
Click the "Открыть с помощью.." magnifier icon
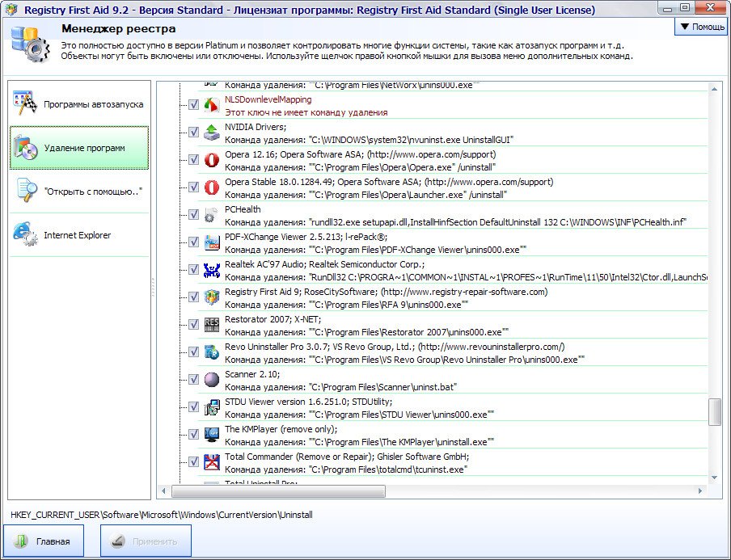coord(25,191)
